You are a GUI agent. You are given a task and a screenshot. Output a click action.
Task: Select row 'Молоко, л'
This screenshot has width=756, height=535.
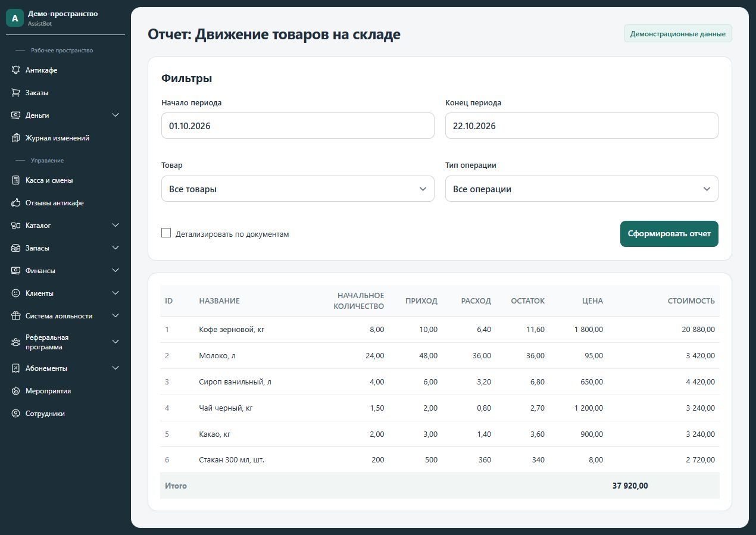440,355
